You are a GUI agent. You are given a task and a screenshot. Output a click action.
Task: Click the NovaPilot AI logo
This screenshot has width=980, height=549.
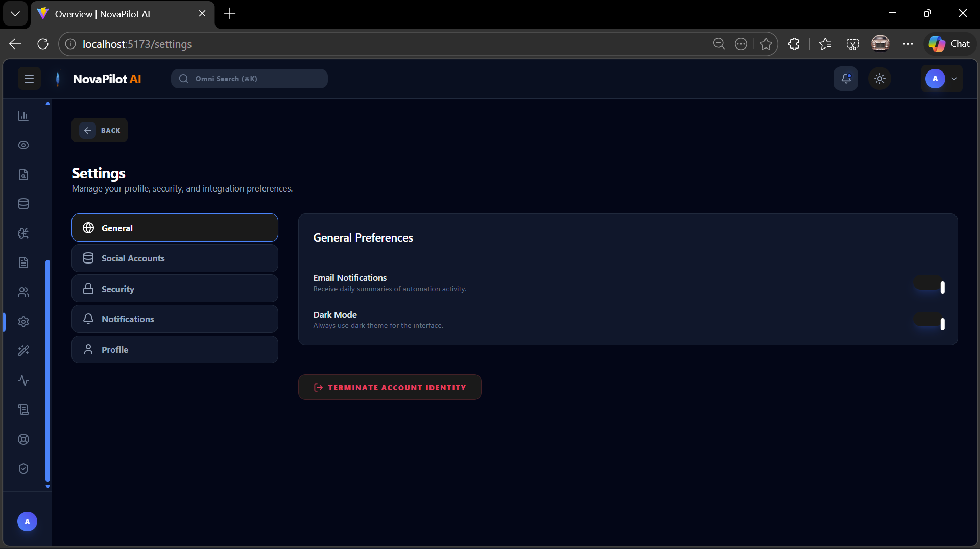coord(98,79)
